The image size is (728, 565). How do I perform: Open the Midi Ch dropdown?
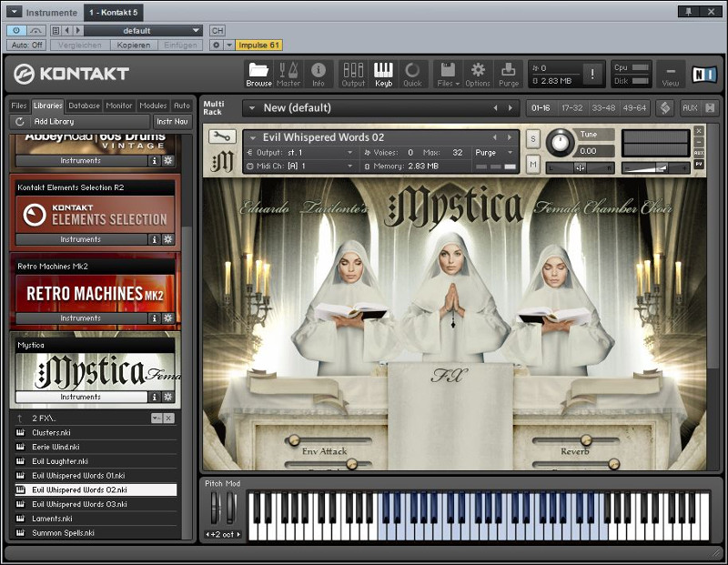click(300, 166)
